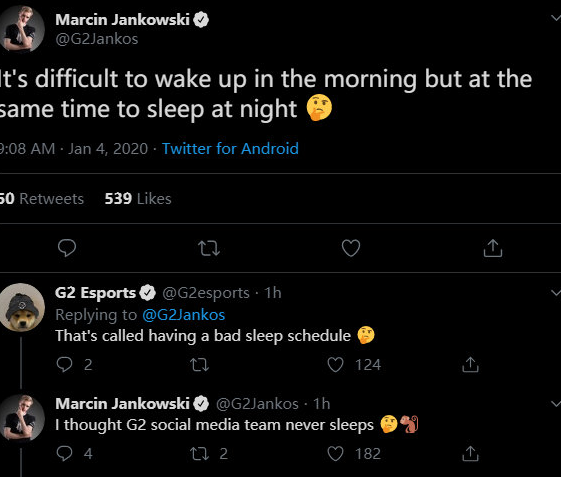Retweet the reply with 2 retweets
561x477 pixels.
[x=199, y=453]
